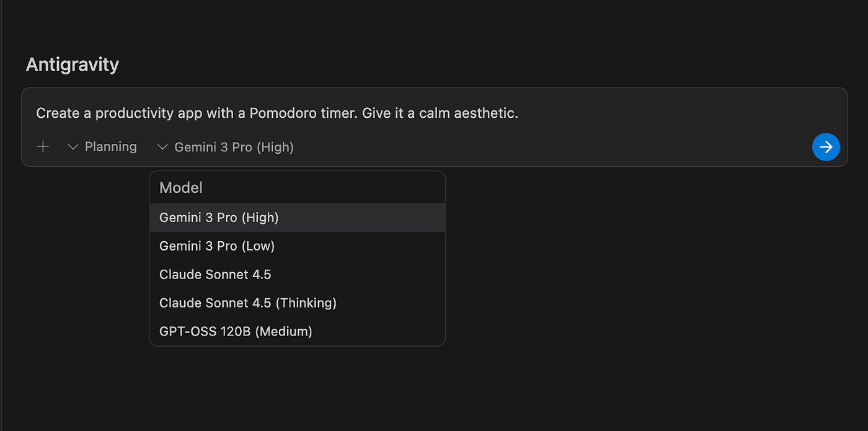The height and width of the screenshot is (431, 868).
Task: Select Gemini 3 Pro (High) in the Model list
Action: [219, 218]
